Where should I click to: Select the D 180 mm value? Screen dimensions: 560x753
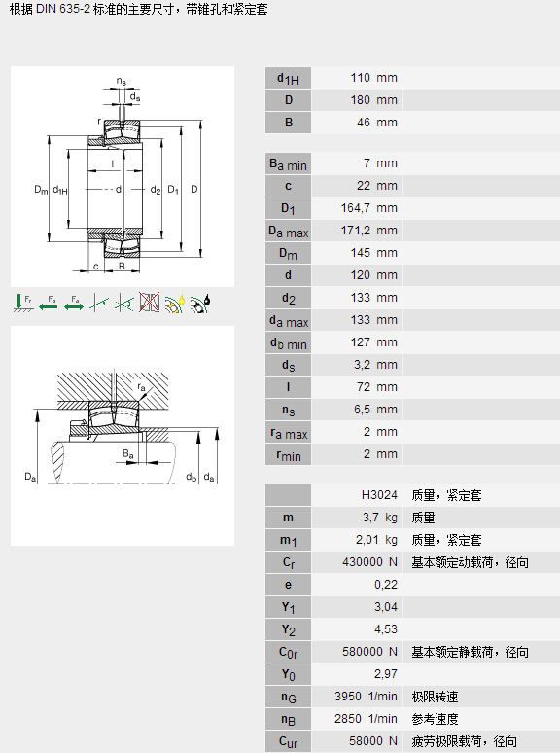coord(373,100)
